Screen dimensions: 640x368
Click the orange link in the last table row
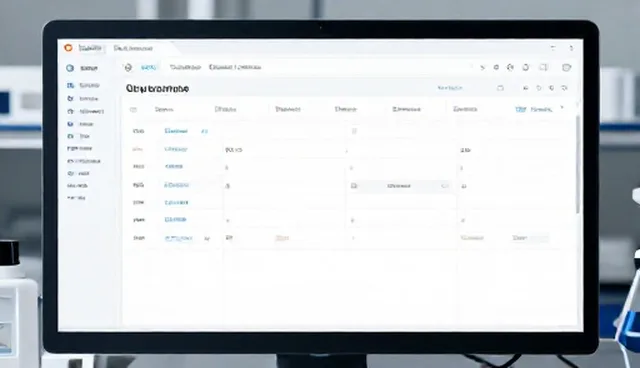point(282,238)
